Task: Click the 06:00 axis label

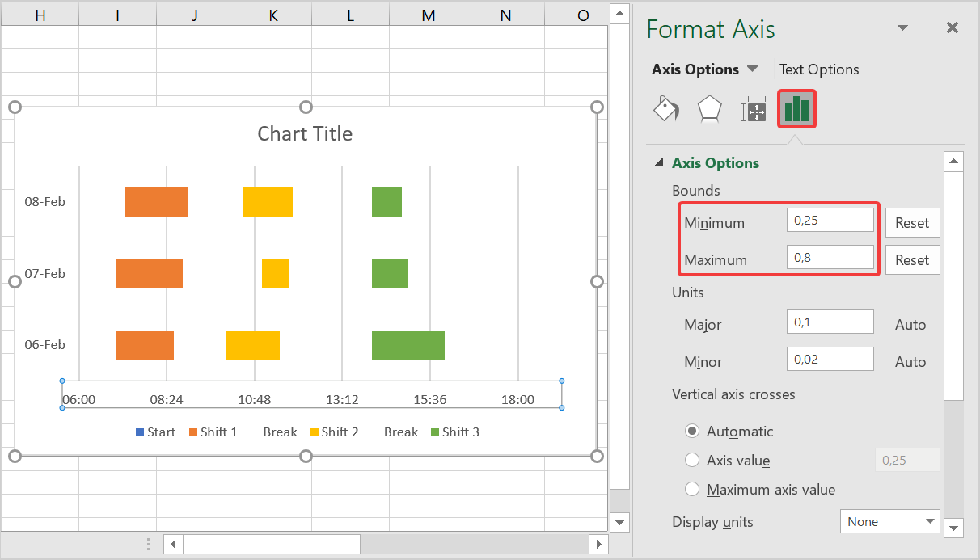Action: click(x=79, y=399)
